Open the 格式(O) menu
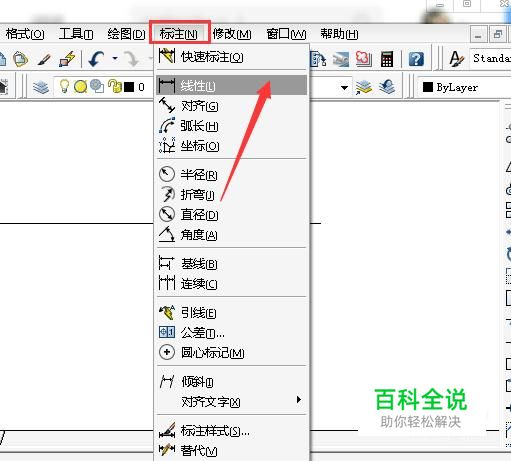 (25, 34)
